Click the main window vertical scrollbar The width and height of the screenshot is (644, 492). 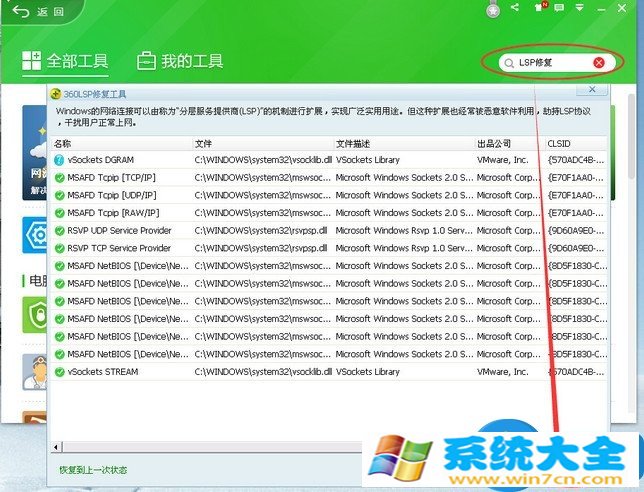[x=631, y=137]
